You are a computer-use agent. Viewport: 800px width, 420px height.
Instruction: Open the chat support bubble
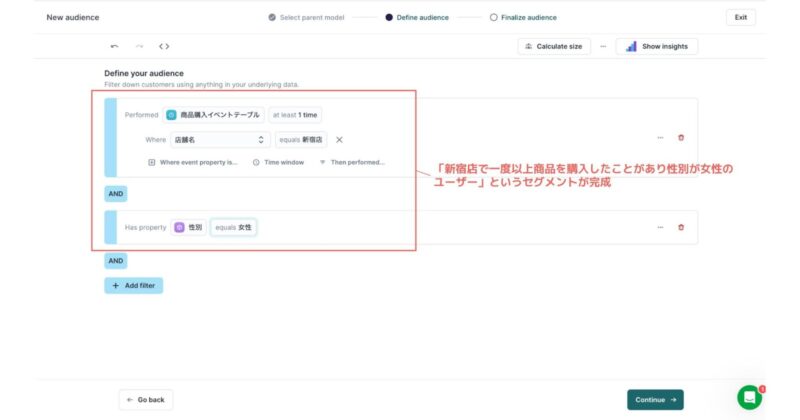tap(749, 397)
